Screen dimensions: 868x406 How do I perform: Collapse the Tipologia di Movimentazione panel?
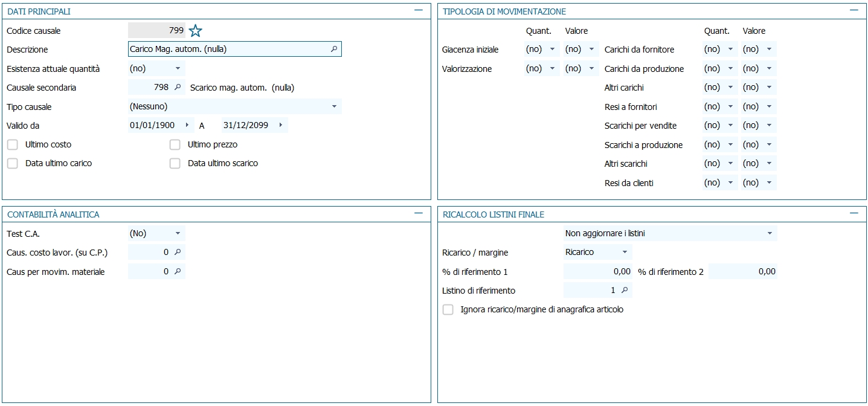coord(854,11)
